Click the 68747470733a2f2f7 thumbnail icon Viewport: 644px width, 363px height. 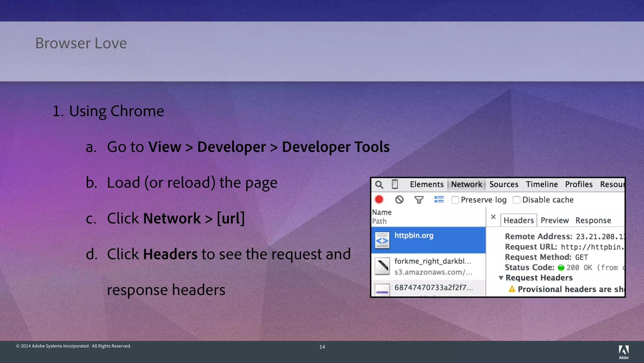coord(382,290)
